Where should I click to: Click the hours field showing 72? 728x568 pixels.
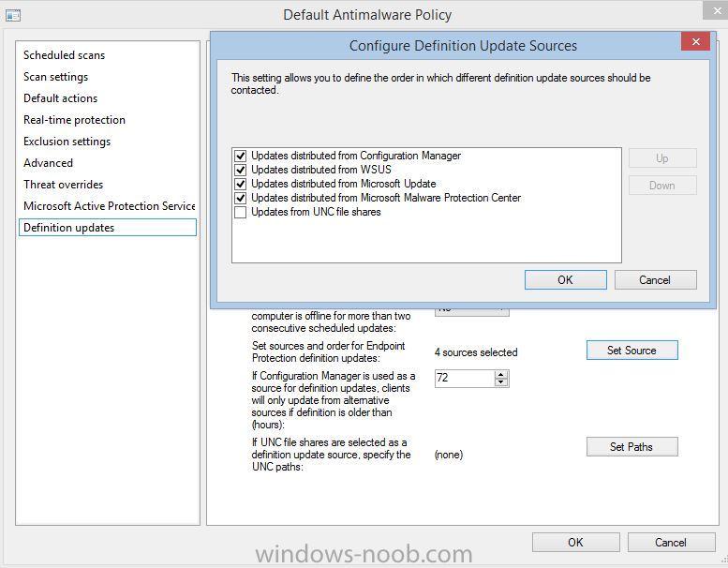point(465,378)
